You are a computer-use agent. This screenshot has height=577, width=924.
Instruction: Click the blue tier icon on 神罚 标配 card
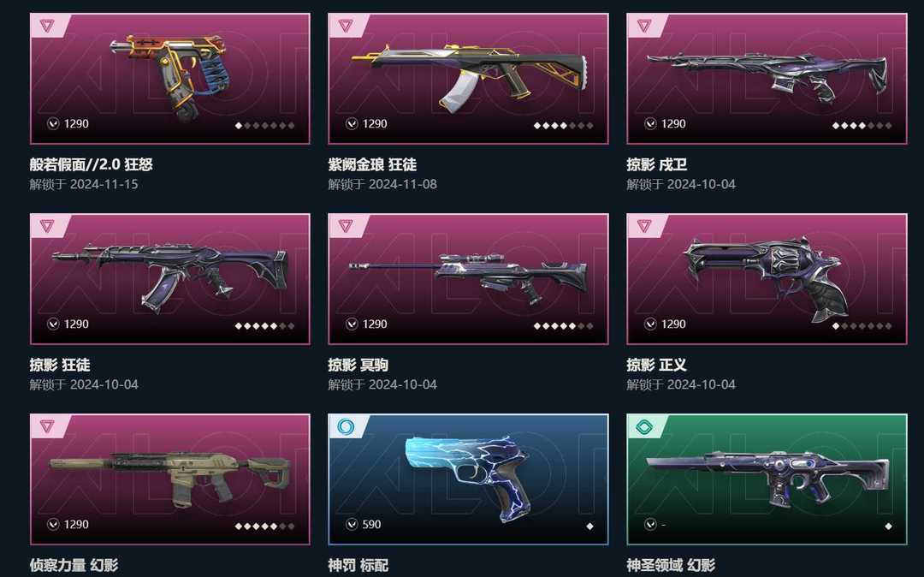[x=346, y=426]
